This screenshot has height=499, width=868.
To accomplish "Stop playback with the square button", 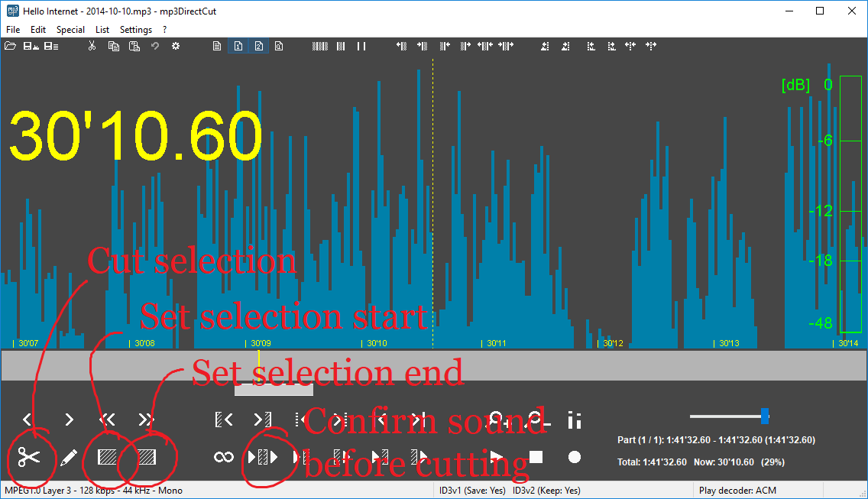I will [x=535, y=457].
